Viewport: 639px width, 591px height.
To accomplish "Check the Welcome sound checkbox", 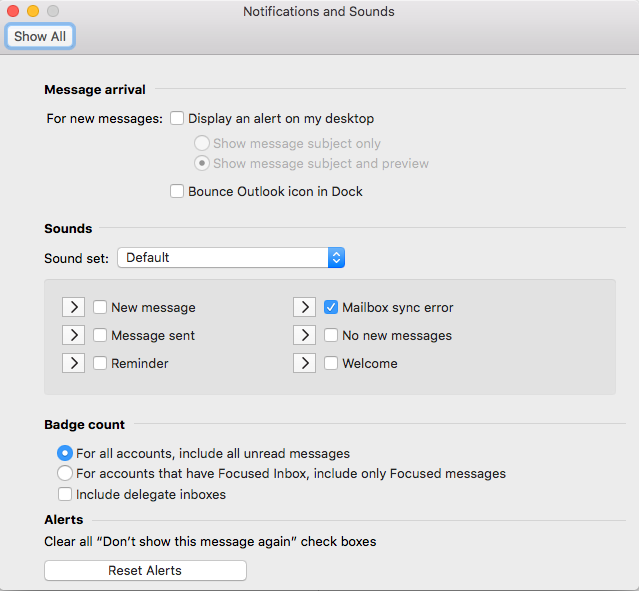I will click(331, 363).
